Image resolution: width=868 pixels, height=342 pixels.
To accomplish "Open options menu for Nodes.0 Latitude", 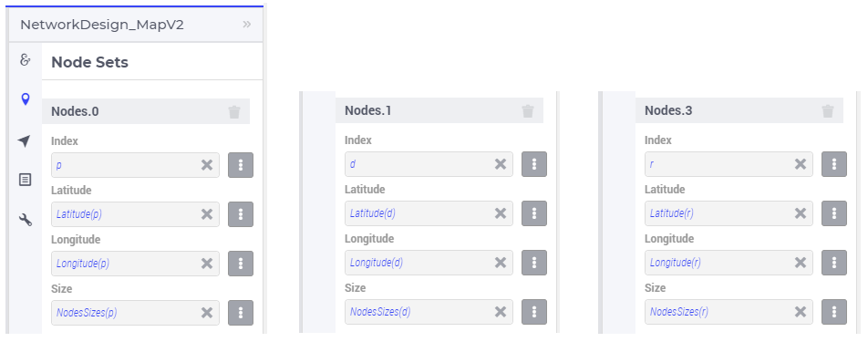I will pos(241,214).
